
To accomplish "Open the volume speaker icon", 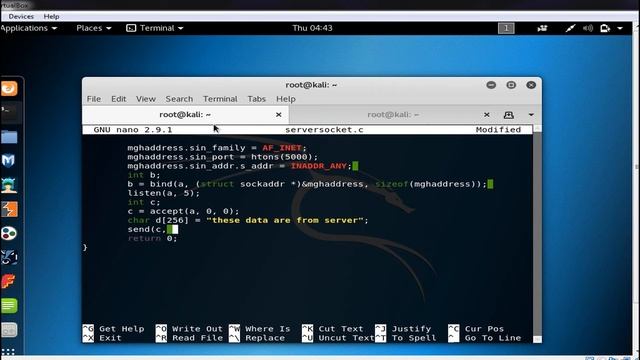I will click(x=588, y=28).
